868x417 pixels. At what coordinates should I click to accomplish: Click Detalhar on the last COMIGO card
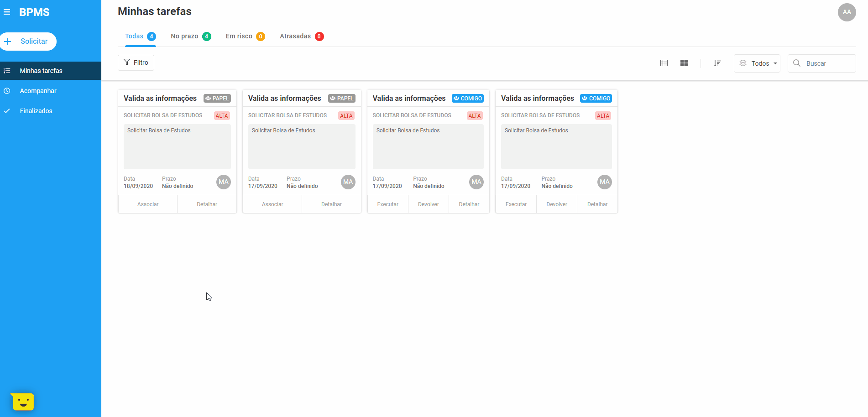point(597,204)
